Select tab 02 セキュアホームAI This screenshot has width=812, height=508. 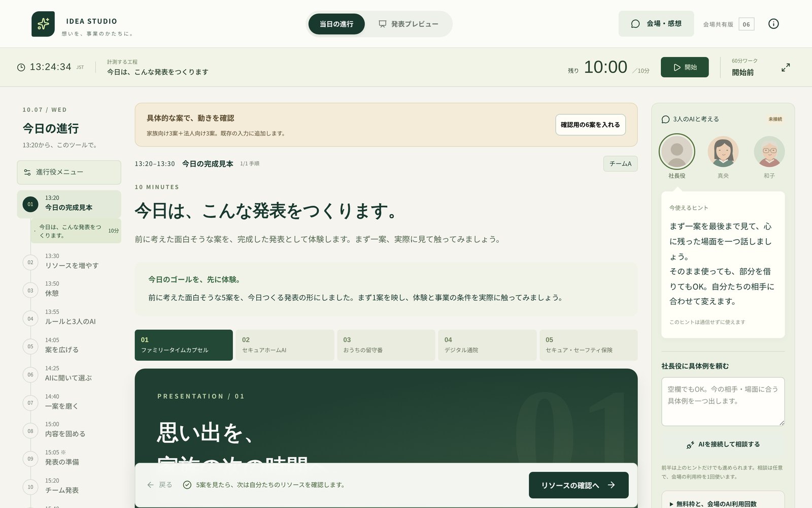click(285, 345)
